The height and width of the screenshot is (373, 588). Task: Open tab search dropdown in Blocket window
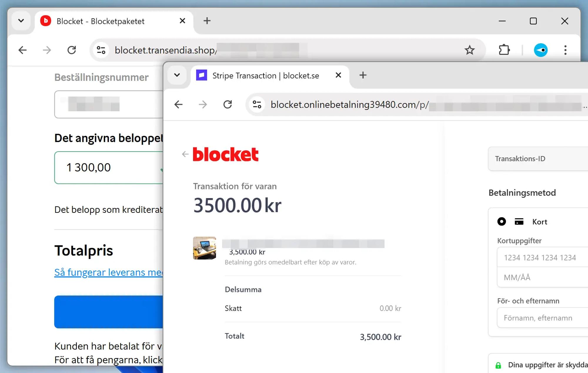pyautogui.click(x=21, y=21)
